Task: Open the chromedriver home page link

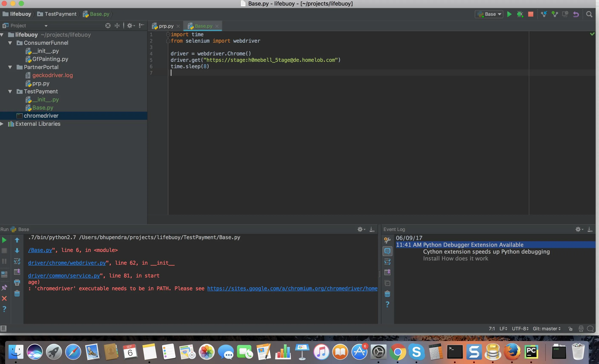Action: [292, 289]
